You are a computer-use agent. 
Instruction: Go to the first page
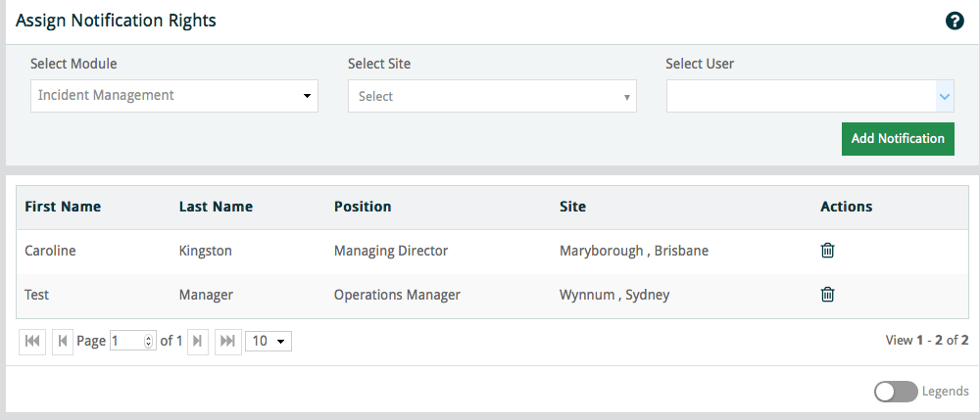click(31, 341)
